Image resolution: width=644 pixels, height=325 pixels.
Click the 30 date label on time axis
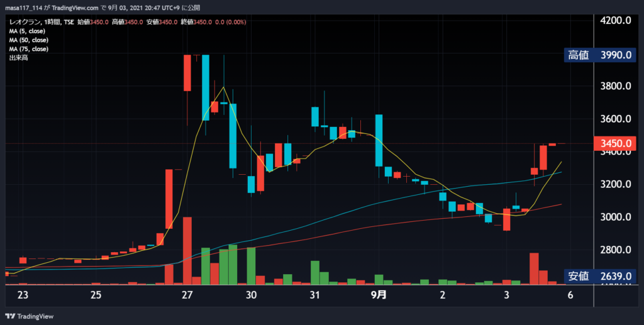tap(252, 295)
